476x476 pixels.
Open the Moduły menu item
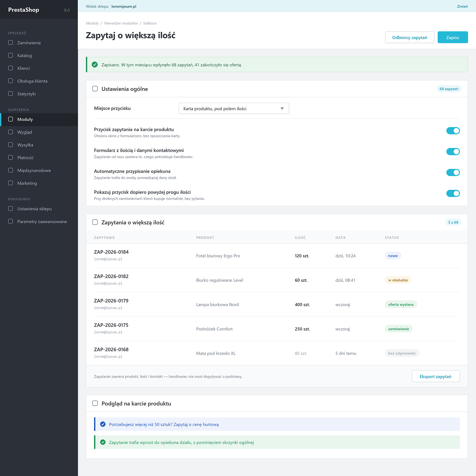tap(39, 119)
